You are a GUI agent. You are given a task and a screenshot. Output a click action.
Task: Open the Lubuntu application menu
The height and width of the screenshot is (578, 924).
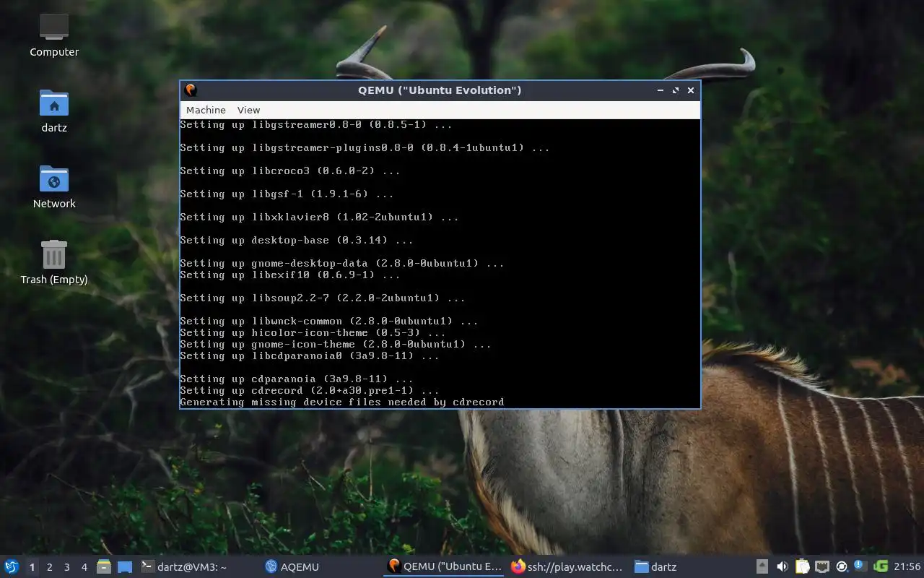pyautogui.click(x=12, y=566)
